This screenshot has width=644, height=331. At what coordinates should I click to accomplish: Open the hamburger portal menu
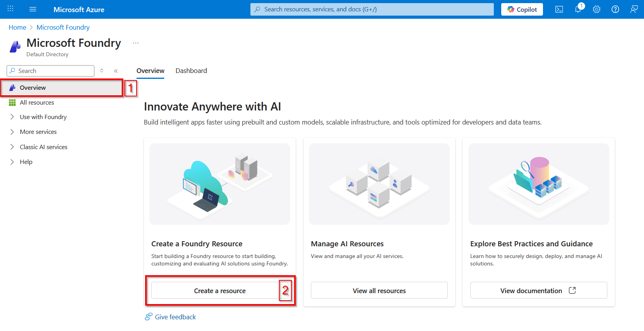pyautogui.click(x=33, y=9)
